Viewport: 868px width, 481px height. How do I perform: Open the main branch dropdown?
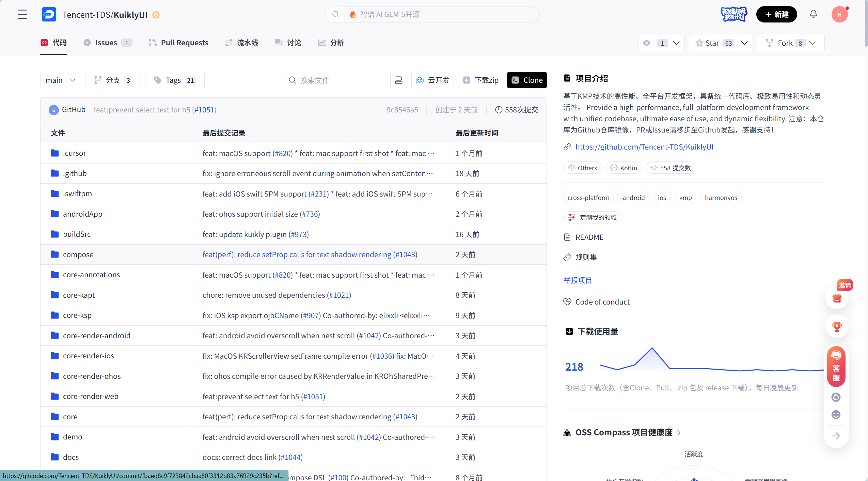(60, 80)
